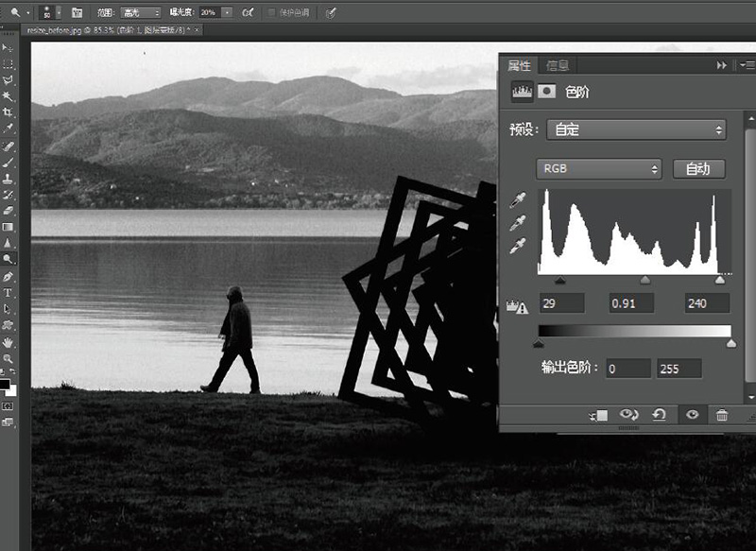756x551 pixels.
Task: Click the shadow input field showing 29
Action: coord(561,303)
